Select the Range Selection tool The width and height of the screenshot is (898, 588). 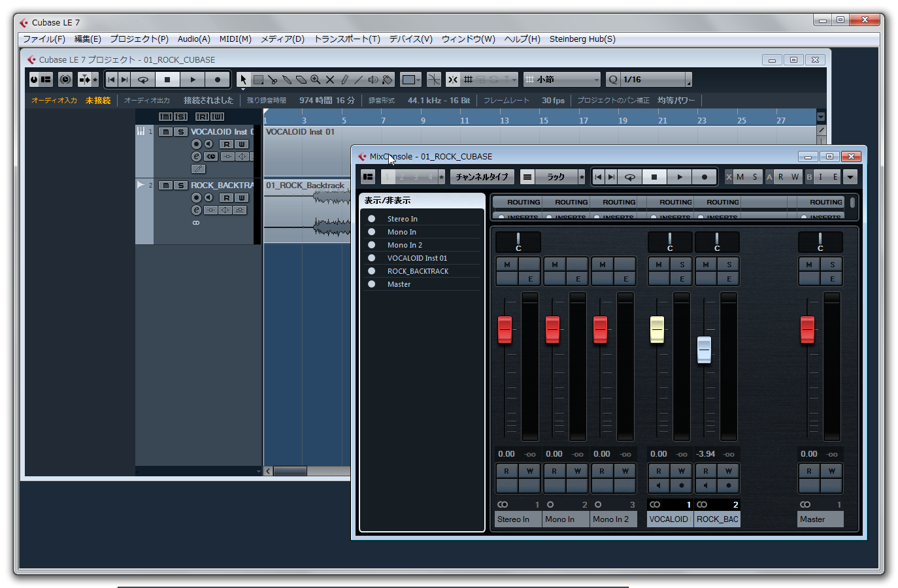pos(258,80)
